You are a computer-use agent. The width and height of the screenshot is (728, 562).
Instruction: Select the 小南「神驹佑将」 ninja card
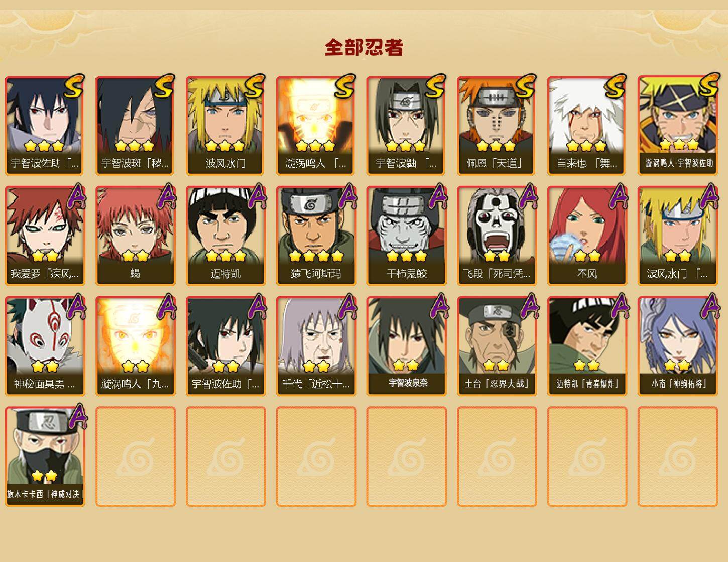678,346
